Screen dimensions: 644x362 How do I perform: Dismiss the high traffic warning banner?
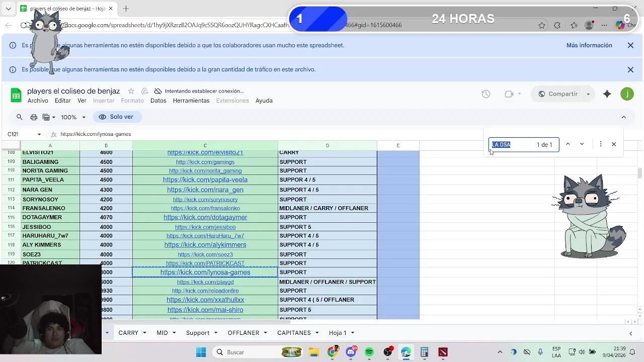coord(630,70)
